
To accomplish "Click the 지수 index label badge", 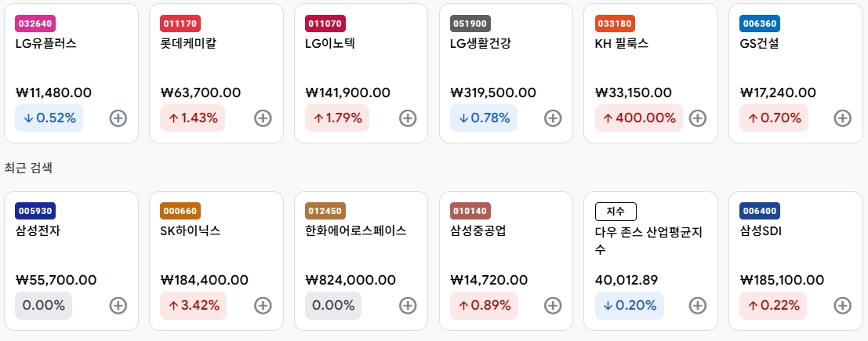I will click(x=616, y=212).
